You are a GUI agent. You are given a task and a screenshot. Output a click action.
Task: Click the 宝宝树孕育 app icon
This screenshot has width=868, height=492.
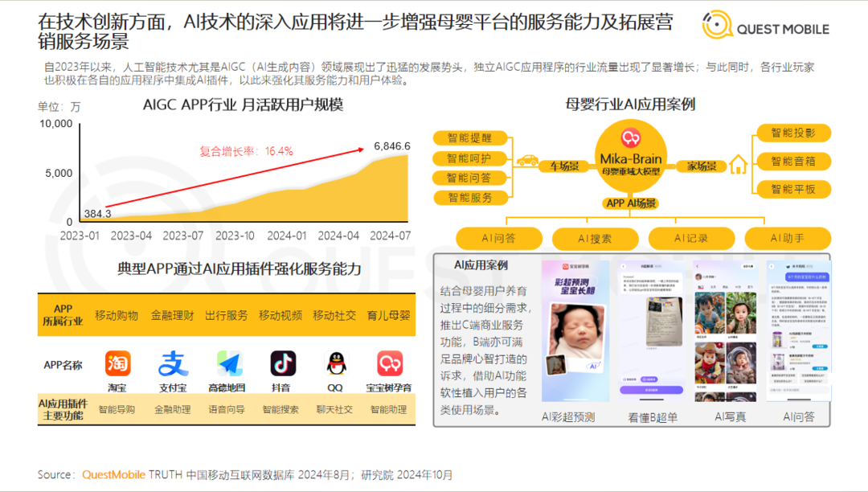(390, 364)
